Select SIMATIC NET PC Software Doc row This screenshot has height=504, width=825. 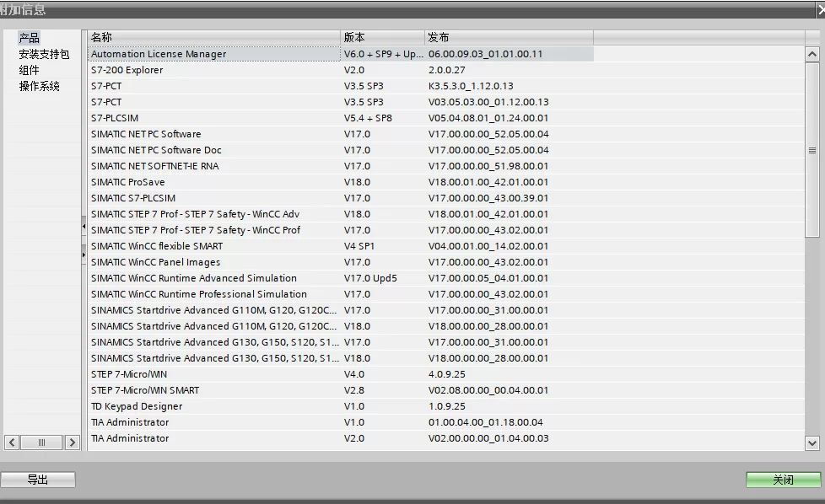point(341,150)
